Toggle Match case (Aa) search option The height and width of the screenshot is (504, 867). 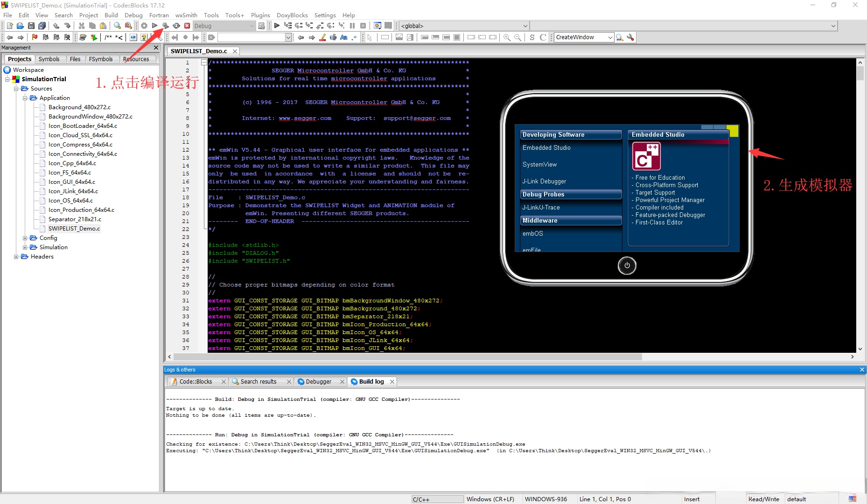coord(344,37)
